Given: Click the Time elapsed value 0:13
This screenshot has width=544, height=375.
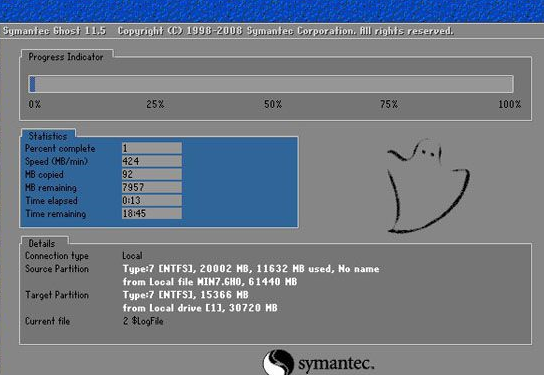Looking at the screenshot, I should 152,201.
